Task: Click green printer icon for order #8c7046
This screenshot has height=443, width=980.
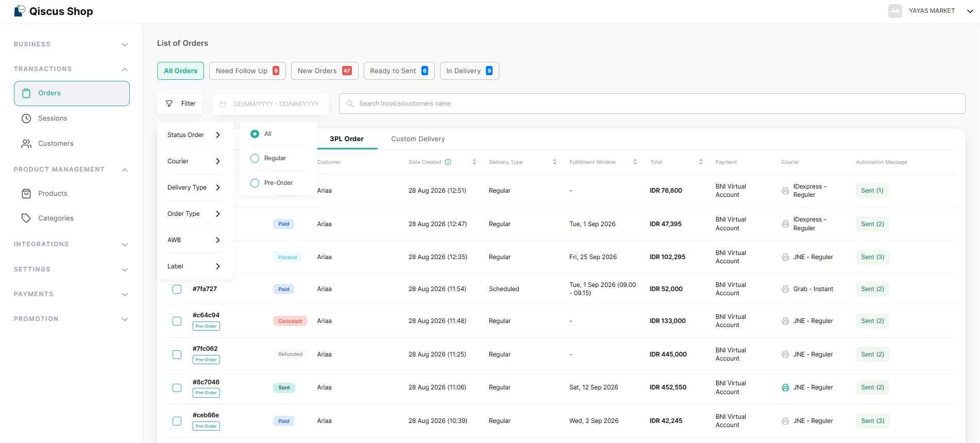Action: pyautogui.click(x=785, y=388)
